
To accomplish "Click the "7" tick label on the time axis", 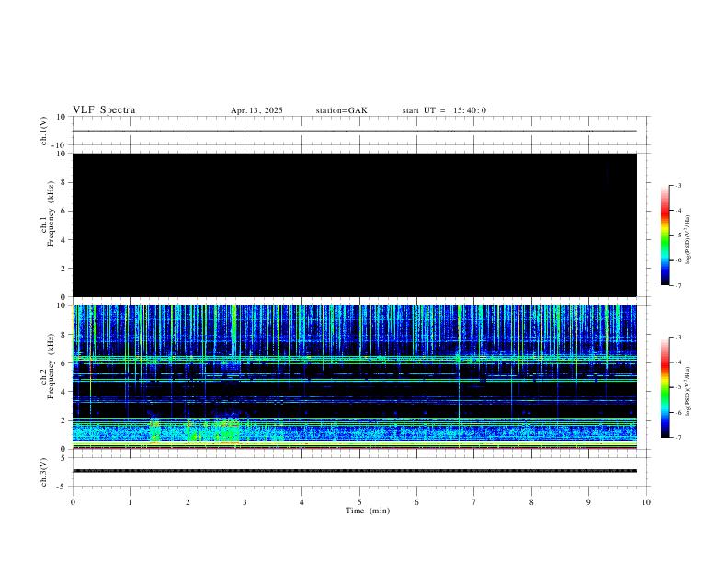I will (x=474, y=502).
